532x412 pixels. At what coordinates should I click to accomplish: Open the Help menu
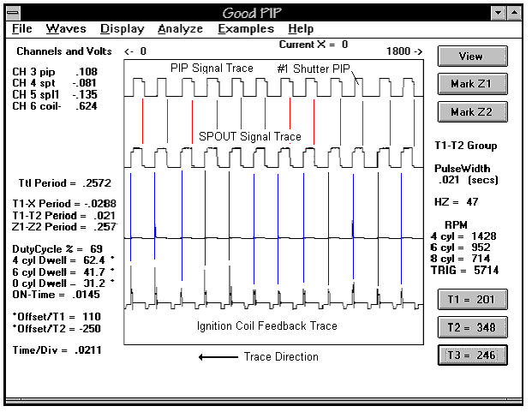301,29
